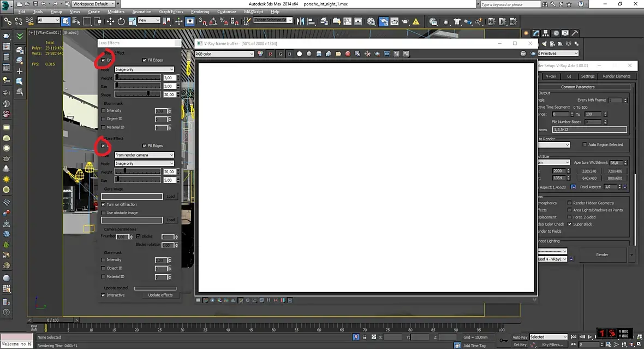Click the Bind to Space Warp icon
The image size is (644, 349).
click(29, 21)
